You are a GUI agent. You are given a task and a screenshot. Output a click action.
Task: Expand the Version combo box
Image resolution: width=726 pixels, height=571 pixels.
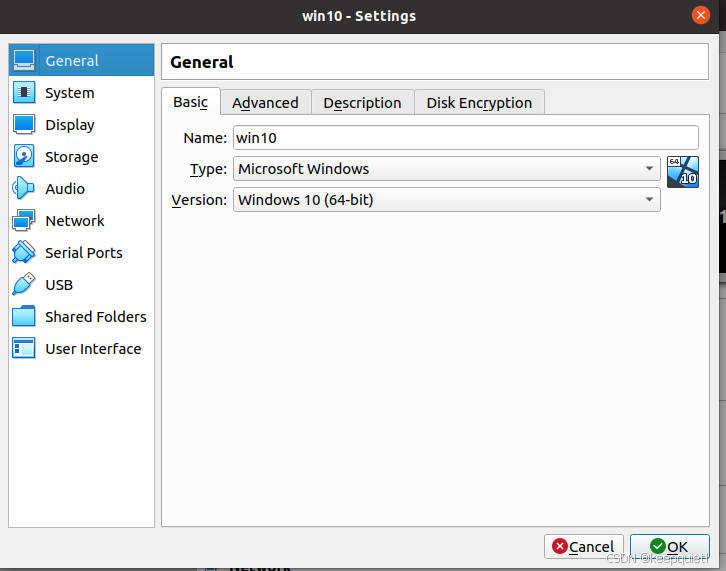446,200
